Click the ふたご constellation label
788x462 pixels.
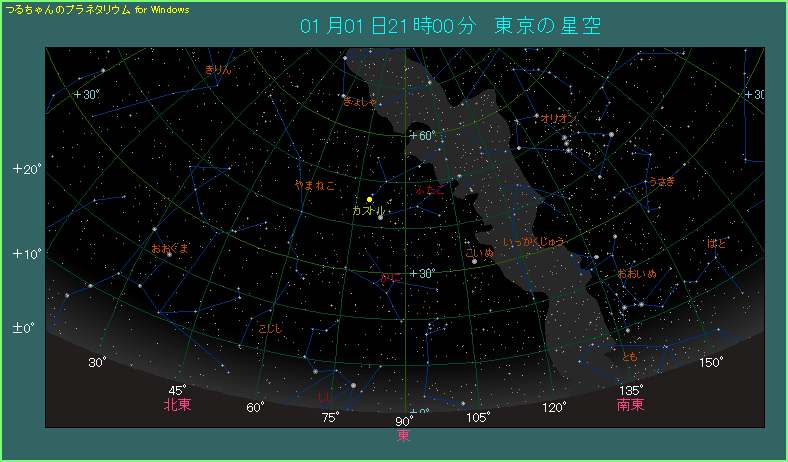coord(427,188)
